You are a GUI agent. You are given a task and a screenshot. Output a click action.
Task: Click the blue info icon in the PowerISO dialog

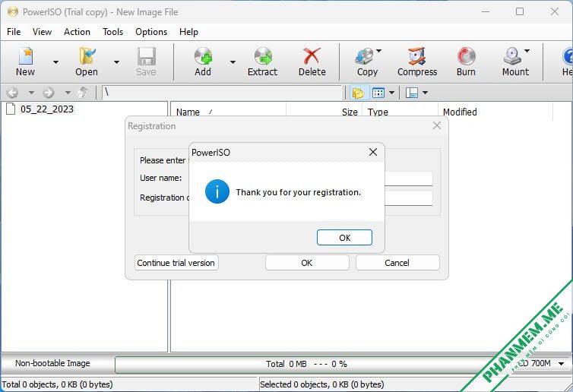[217, 191]
